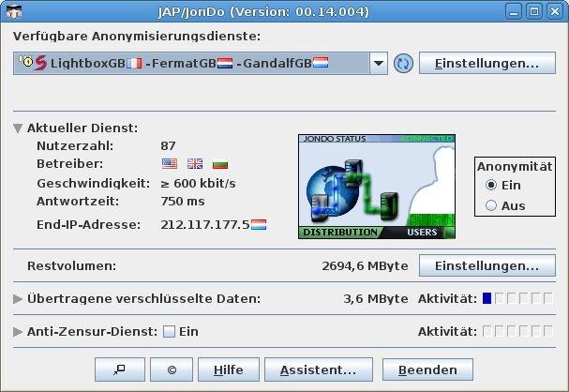Click the red S payment service icon
The image size is (569, 392).
(x=40, y=63)
